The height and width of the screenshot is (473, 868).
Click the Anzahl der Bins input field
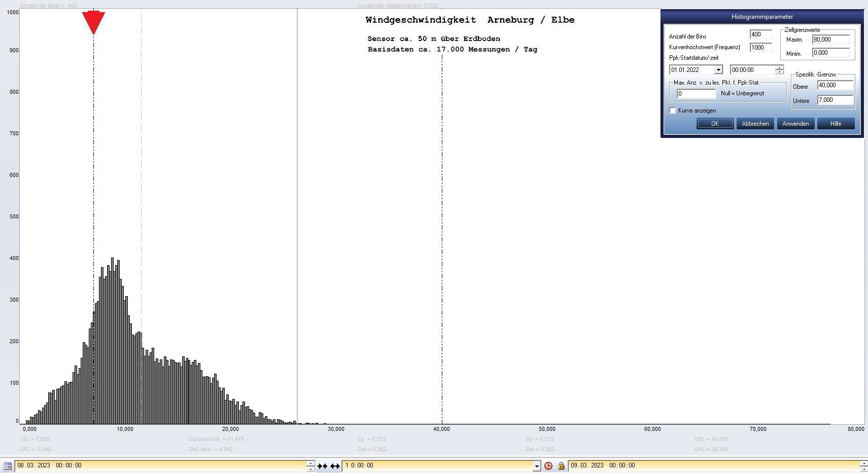click(x=760, y=34)
